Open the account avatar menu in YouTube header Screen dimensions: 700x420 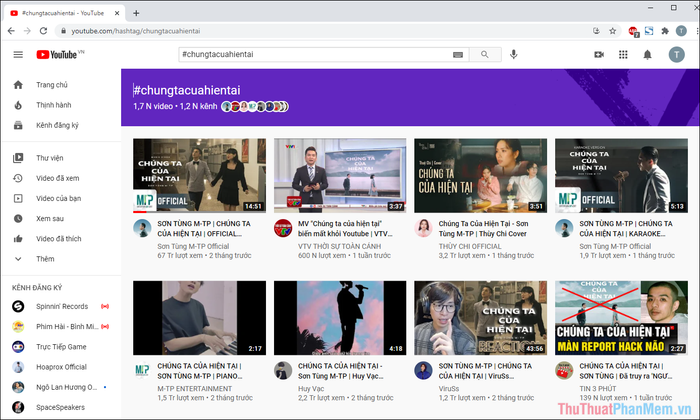pos(676,54)
